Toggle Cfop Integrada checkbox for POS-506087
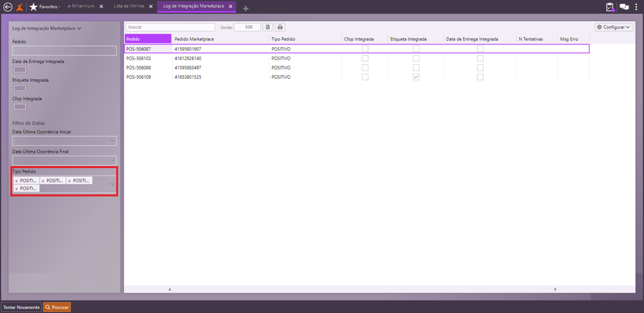This screenshot has width=644, height=313. click(365, 48)
